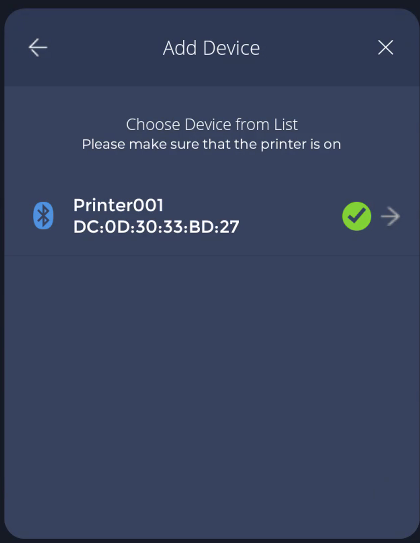Open Printer001 with the right arrow
The height and width of the screenshot is (543, 420).
pos(390,216)
